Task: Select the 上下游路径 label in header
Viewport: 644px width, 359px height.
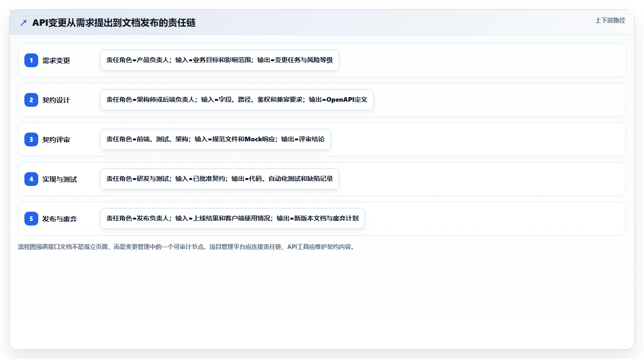Action: [610, 20]
